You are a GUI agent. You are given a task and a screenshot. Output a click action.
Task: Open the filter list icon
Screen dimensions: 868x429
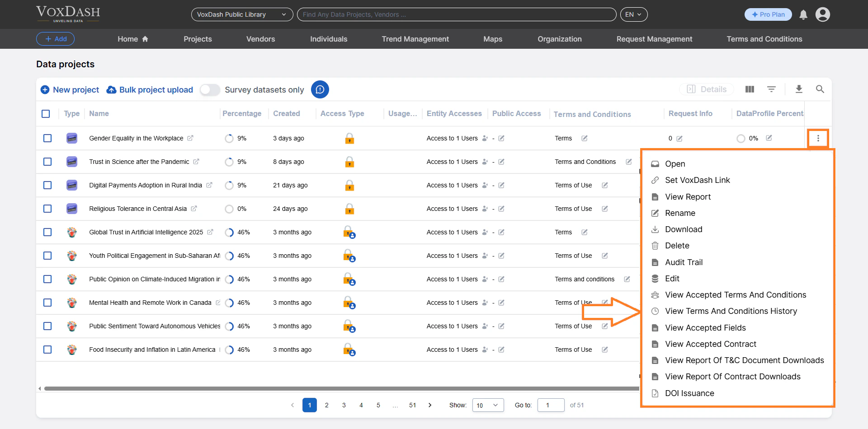coord(772,89)
